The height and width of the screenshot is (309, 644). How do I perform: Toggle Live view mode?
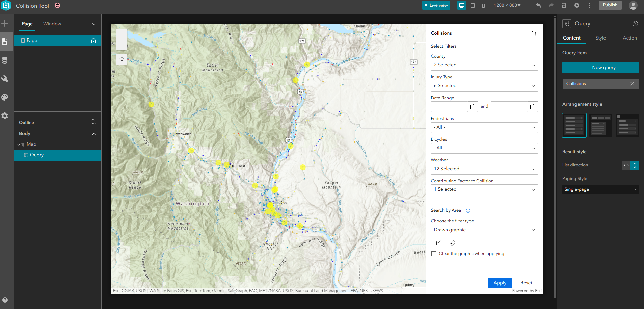[436, 5]
